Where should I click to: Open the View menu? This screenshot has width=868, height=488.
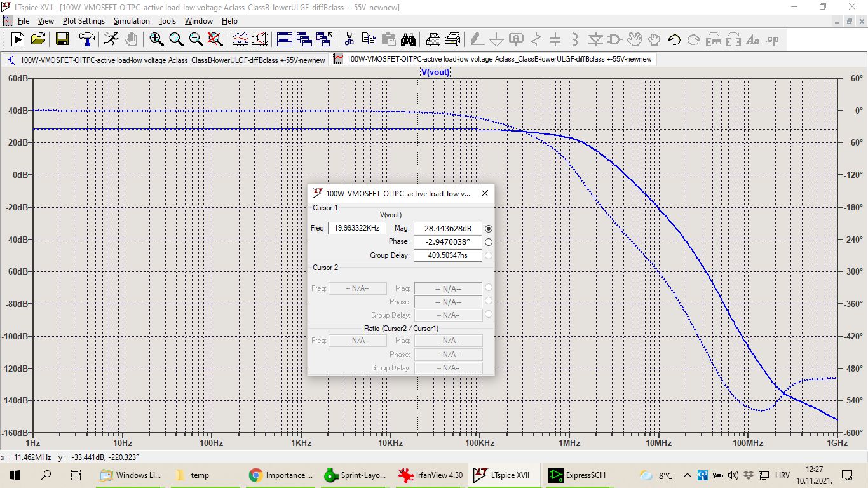(x=46, y=21)
